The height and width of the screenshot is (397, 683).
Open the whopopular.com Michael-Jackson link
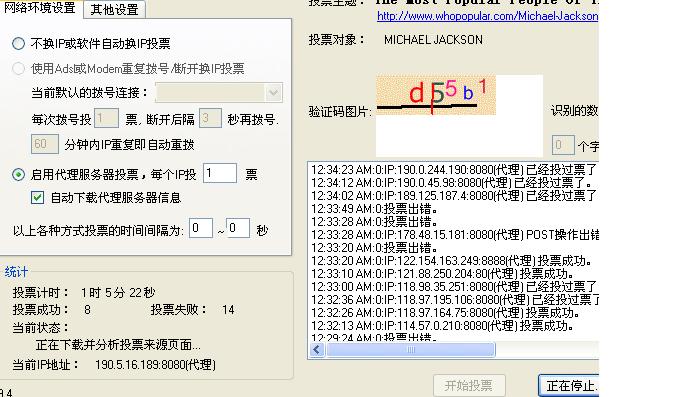[x=487, y=16]
